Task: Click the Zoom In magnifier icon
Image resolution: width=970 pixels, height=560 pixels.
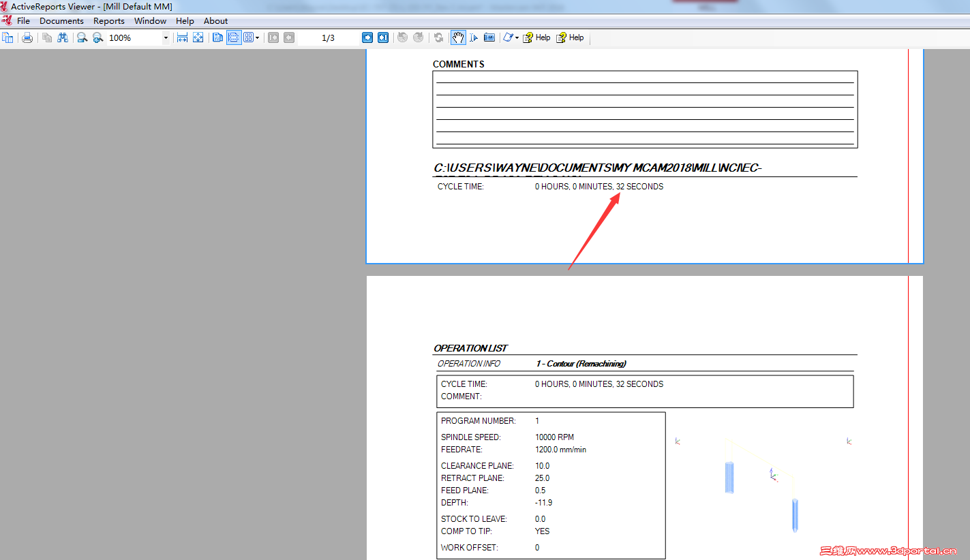Action: click(98, 37)
